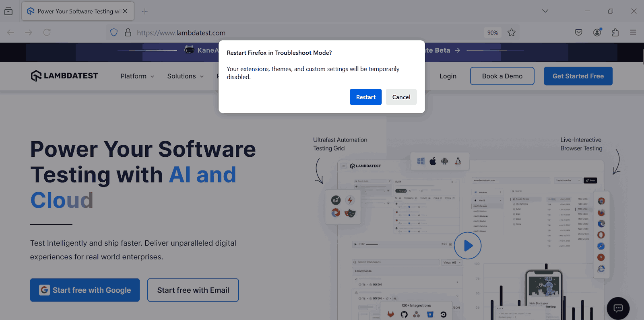This screenshot has height=320, width=644.
Task: Confirm Restart in Troubleshoot Mode dialog
Action: (x=365, y=97)
